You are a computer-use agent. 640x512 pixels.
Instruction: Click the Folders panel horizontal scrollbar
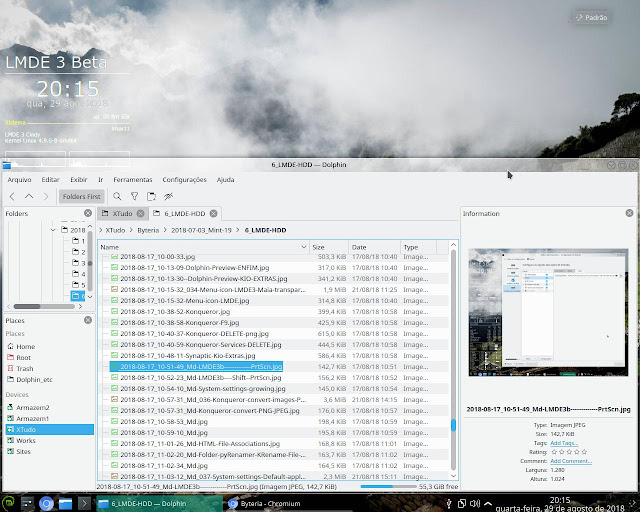27,306
